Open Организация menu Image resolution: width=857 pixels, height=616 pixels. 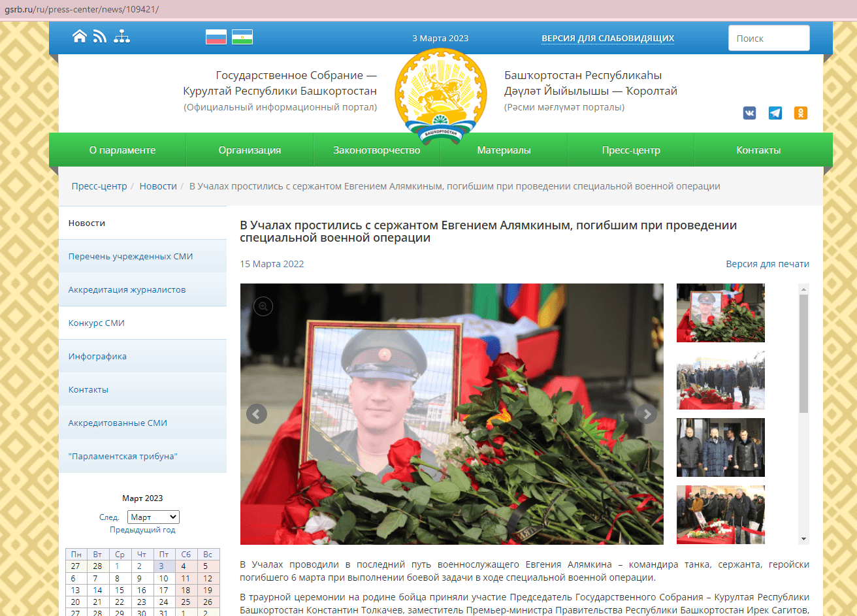[x=250, y=150]
